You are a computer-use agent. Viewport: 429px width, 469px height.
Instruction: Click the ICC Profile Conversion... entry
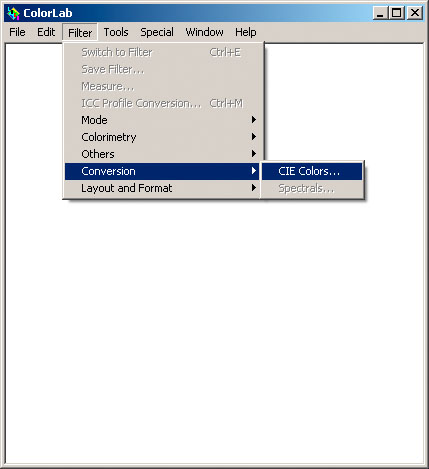pos(162,103)
